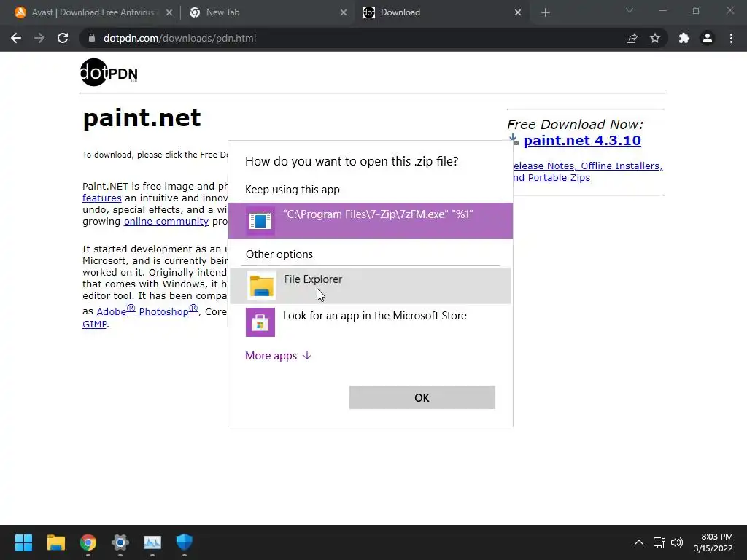Screen dimensions: 747x560
Task: Click the File Explorer folder icon in dialog
Action: [x=262, y=286]
